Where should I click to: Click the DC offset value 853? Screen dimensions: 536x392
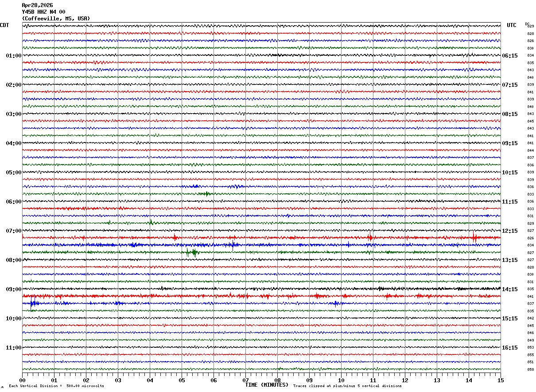[530, 348]
